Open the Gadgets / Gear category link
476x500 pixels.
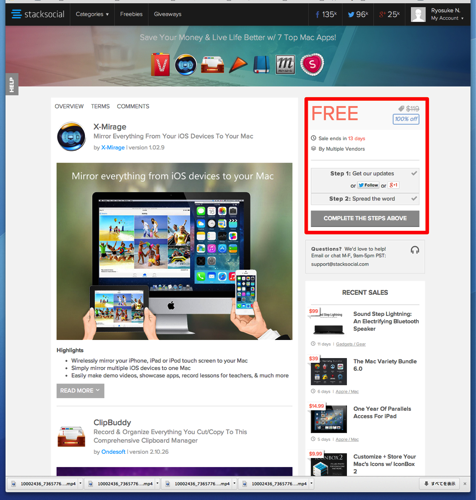point(351,344)
